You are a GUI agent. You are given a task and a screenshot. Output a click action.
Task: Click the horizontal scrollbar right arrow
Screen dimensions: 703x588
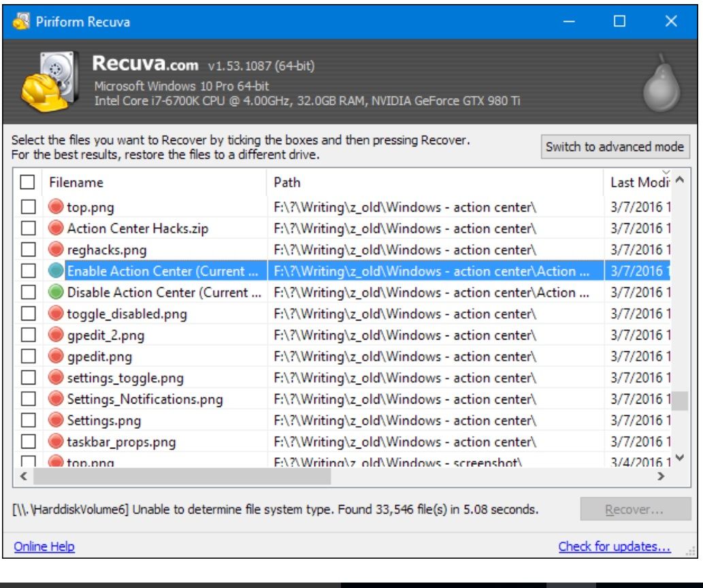pyautogui.click(x=660, y=476)
